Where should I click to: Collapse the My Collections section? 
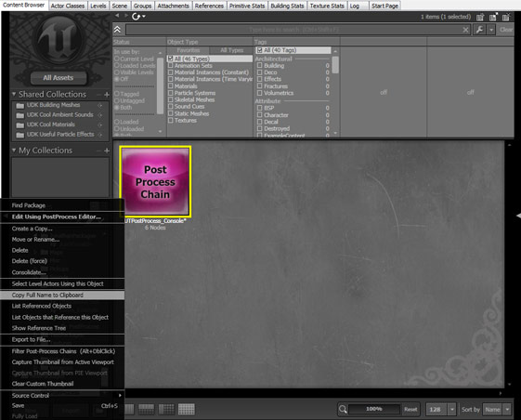[x=14, y=150]
